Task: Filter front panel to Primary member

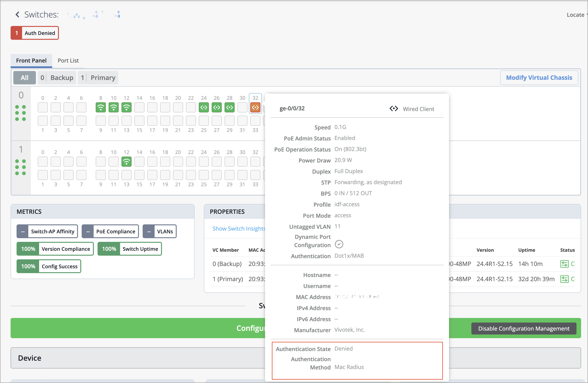Action: point(98,77)
